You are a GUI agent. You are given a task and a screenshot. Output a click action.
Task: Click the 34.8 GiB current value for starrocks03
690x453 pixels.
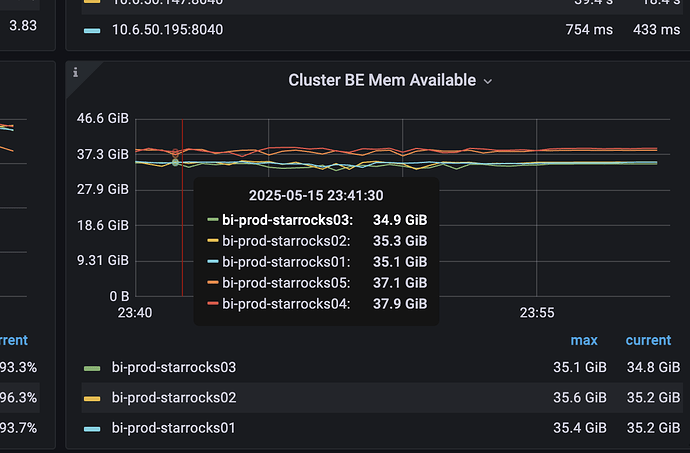(x=653, y=367)
